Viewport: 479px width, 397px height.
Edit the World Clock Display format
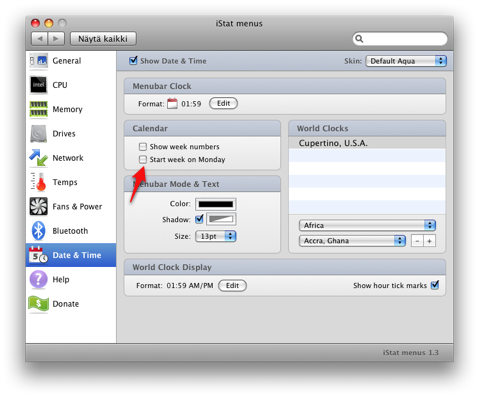pyautogui.click(x=232, y=285)
